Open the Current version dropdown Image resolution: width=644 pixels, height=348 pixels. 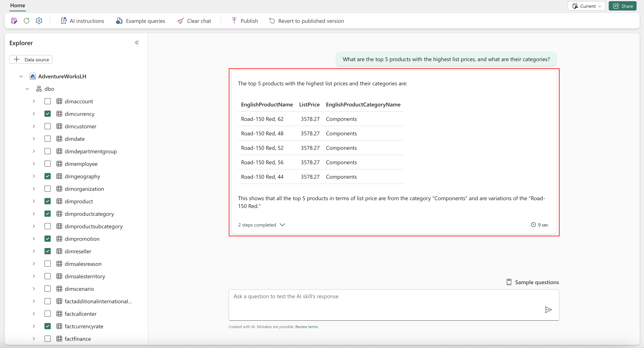(x=586, y=6)
